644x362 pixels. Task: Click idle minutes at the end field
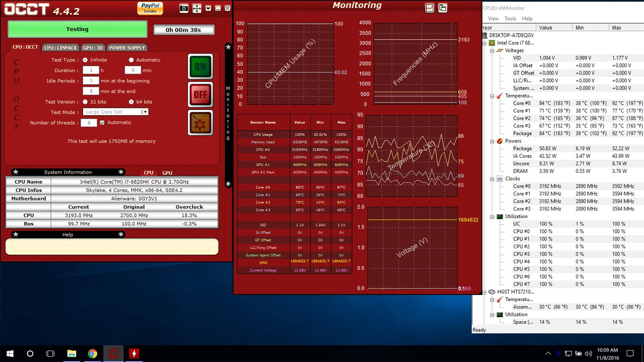pyautogui.click(x=91, y=91)
